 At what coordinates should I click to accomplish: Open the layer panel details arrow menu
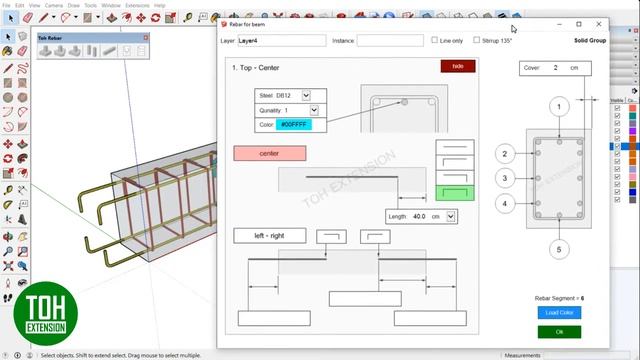pos(634,91)
